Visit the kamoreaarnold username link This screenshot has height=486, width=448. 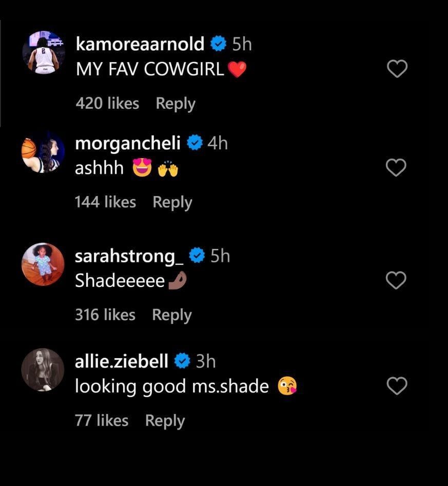pos(140,44)
